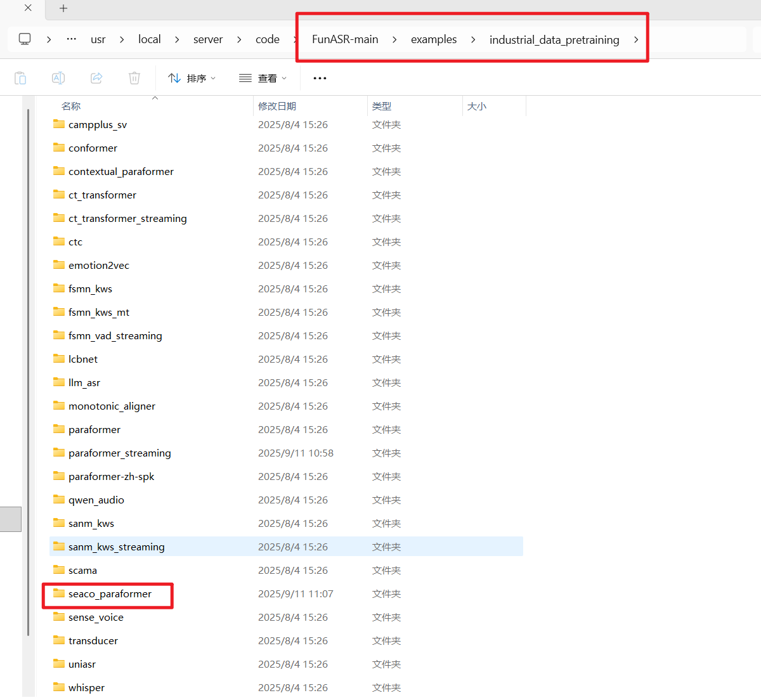The height and width of the screenshot is (700, 761).
Task: Expand chevron after This PC icon
Action: pos(49,39)
